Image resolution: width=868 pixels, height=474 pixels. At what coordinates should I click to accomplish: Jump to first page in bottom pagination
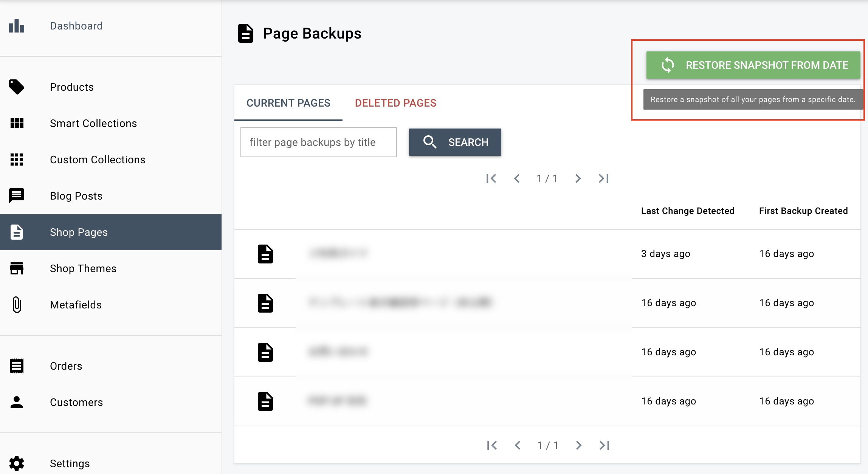pyautogui.click(x=492, y=445)
